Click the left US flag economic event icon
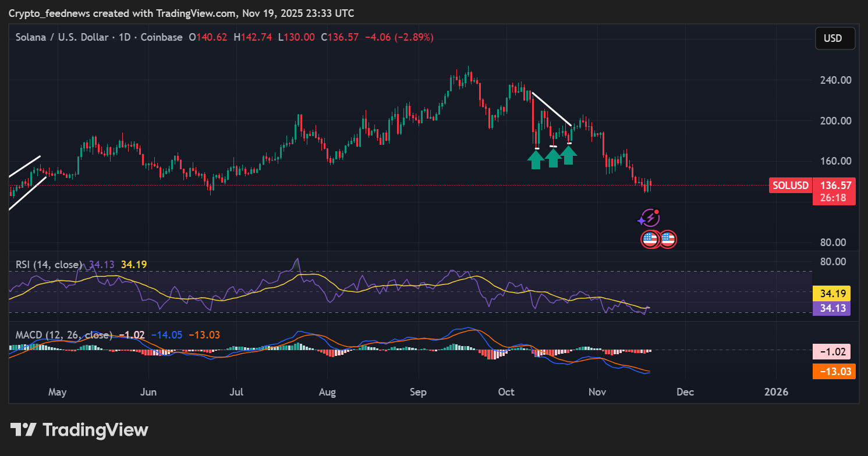The height and width of the screenshot is (456, 868). point(650,239)
